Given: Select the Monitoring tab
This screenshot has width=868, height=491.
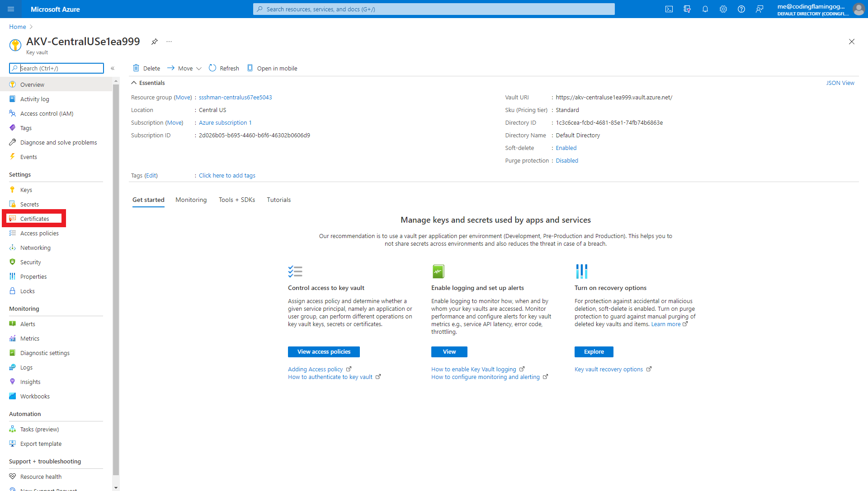Looking at the screenshot, I should pyautogui.click(x=191, y=200).
